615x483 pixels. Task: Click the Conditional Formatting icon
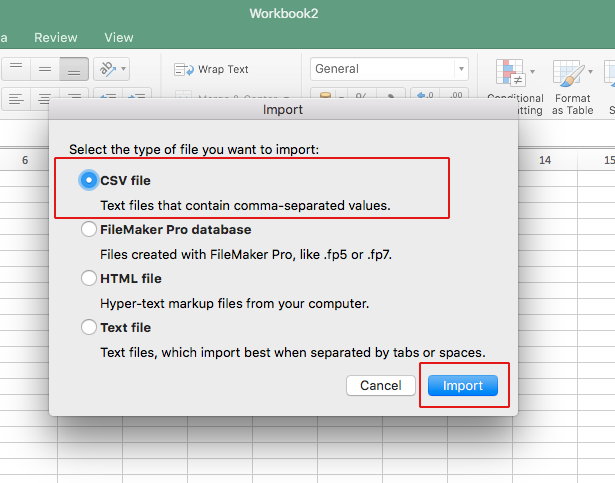510,72
